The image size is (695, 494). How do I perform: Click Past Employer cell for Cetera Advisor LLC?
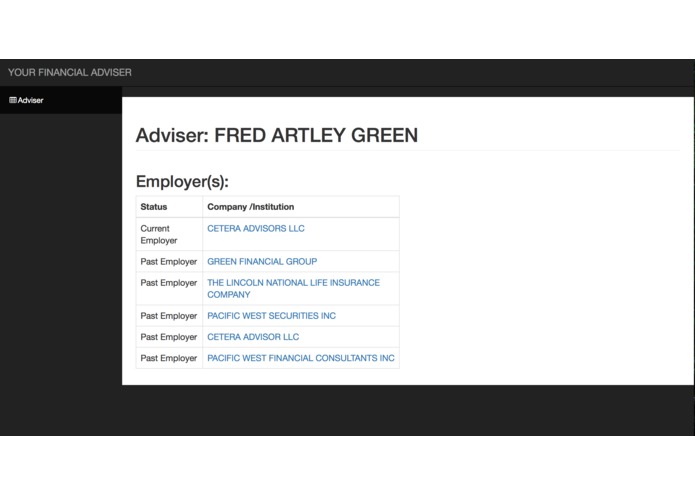pyautogui.click(x=169, y=337)
